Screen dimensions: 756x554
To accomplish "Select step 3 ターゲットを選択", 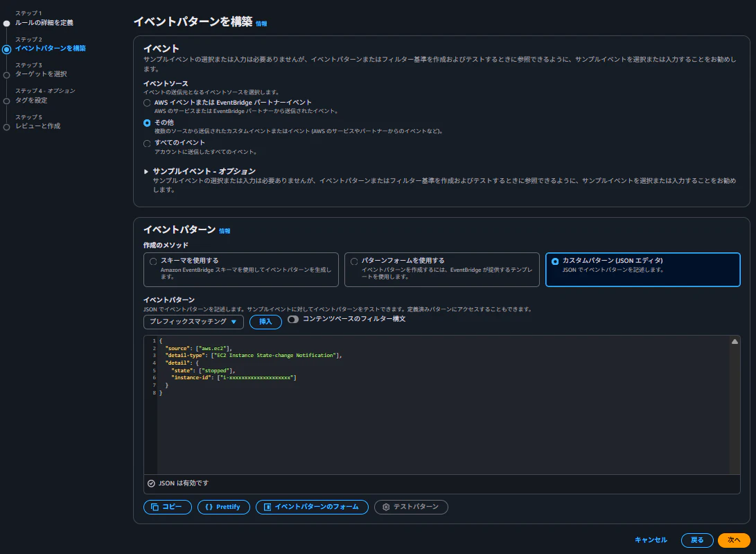I will tap(41, 73).
